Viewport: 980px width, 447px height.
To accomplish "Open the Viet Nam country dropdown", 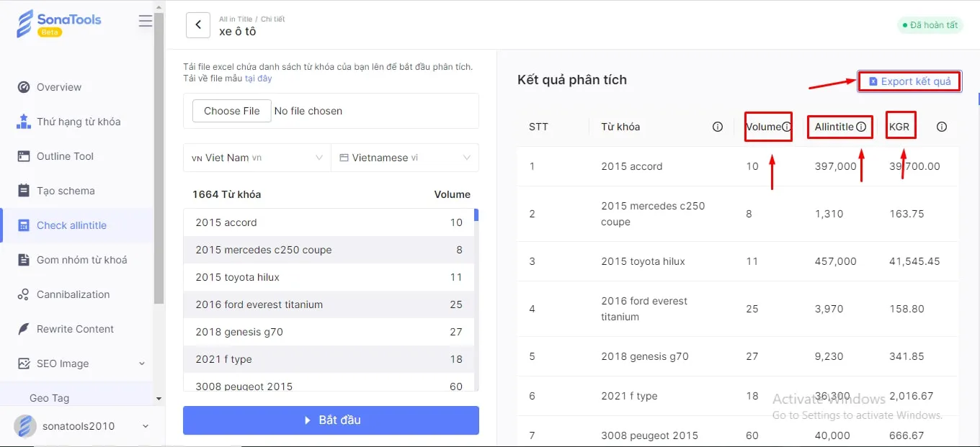I will (256, 157).
